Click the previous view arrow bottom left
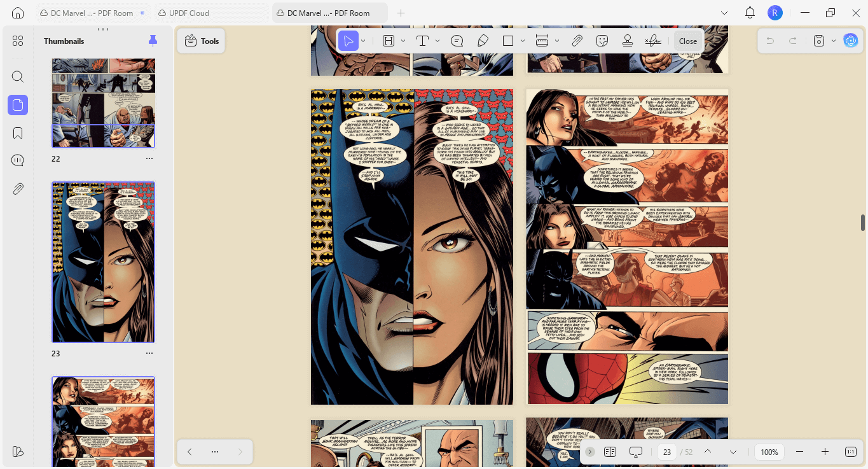Image resolution: width=868 pixels, height=469 pixels. click(189, 452)
